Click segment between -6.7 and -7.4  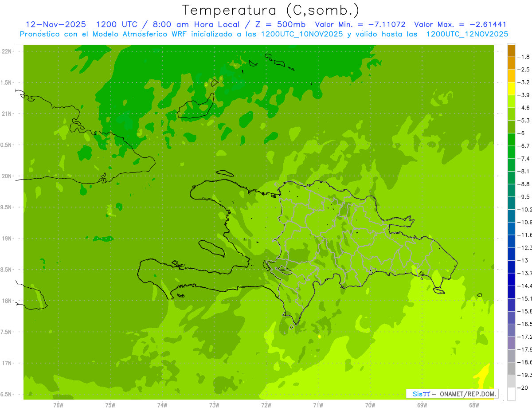point(511,152)
